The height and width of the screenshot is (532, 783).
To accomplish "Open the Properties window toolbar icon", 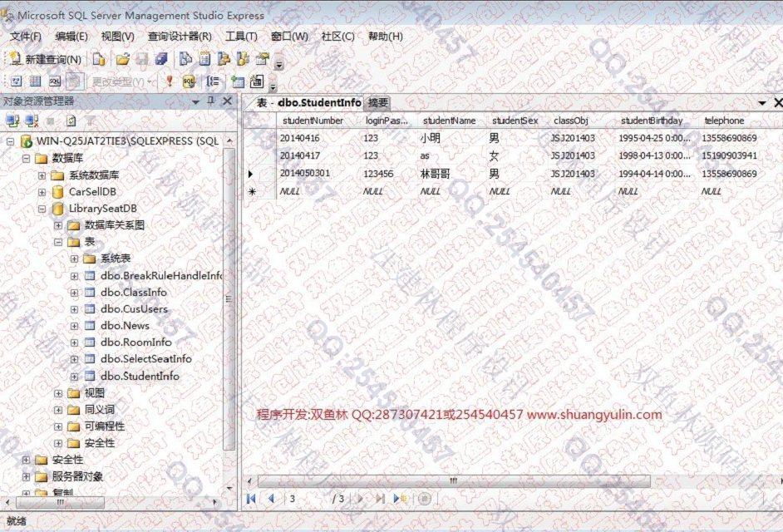I will 262,60.
